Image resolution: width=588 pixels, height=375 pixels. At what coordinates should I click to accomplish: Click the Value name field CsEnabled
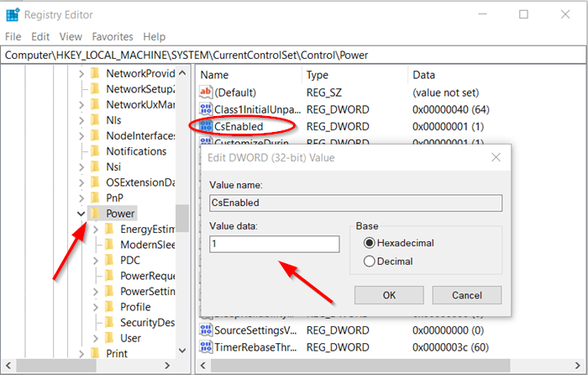(x=355, y=203)
